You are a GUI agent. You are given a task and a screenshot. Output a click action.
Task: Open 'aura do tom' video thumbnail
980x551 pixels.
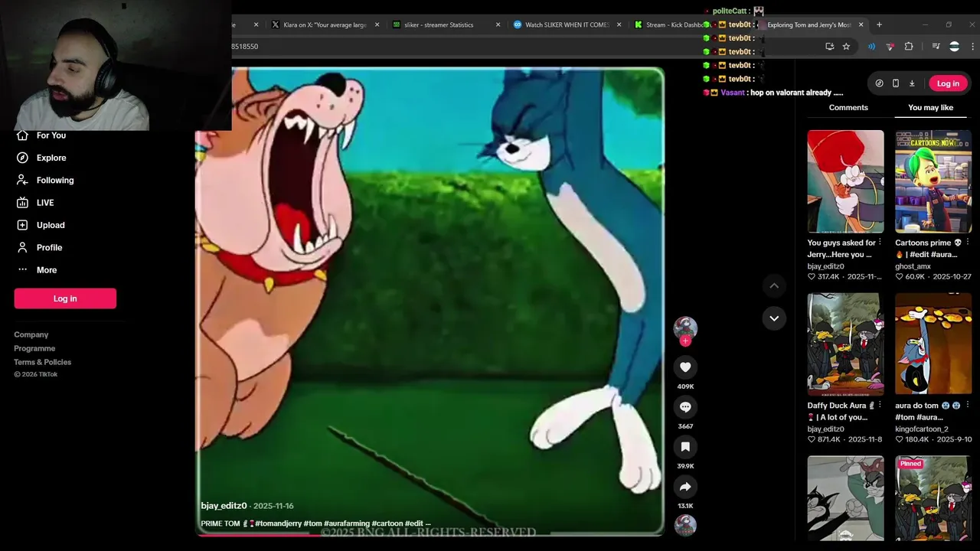coord(933,344)
